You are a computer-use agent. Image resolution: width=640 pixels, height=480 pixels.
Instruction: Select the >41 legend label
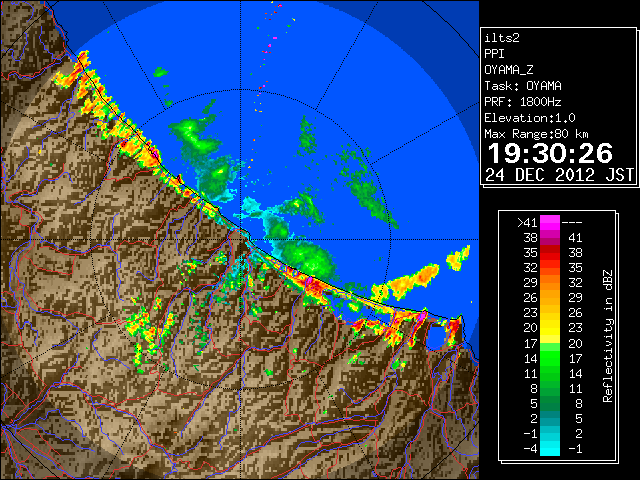pos(527,223)
